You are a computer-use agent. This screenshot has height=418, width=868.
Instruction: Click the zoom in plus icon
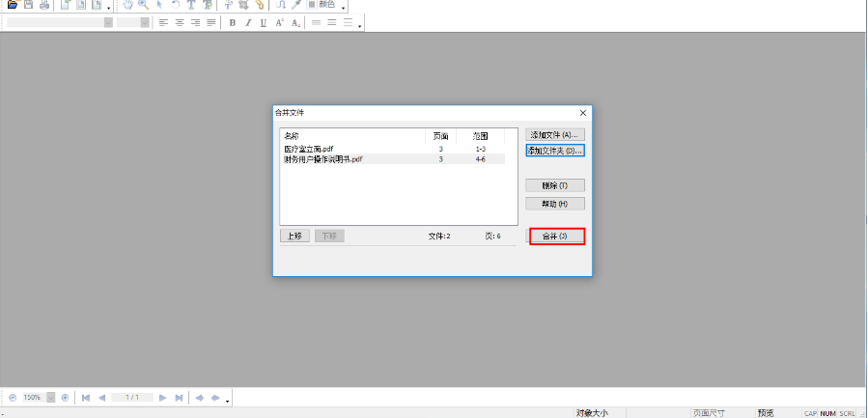(65, 398)
